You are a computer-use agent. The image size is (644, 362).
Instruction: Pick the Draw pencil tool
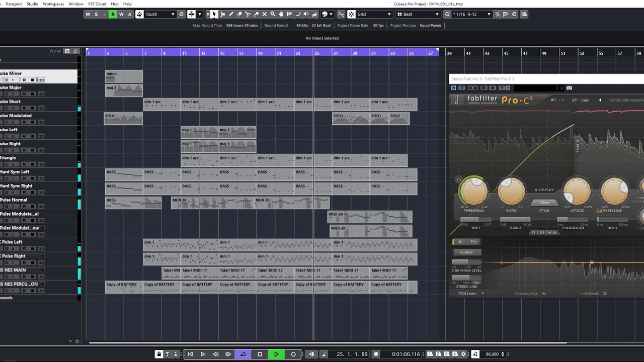tap(231, 14)
